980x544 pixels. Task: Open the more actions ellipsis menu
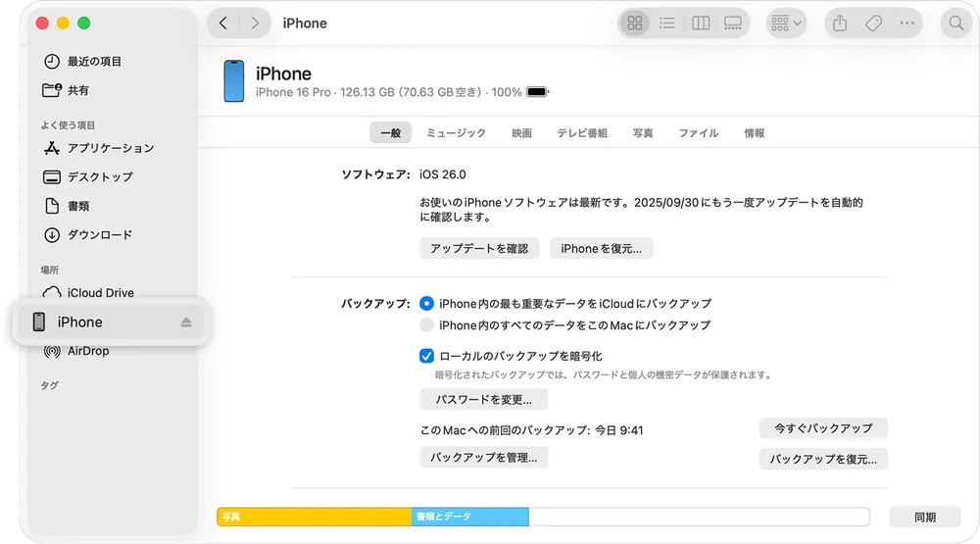[x=906, y=24]
